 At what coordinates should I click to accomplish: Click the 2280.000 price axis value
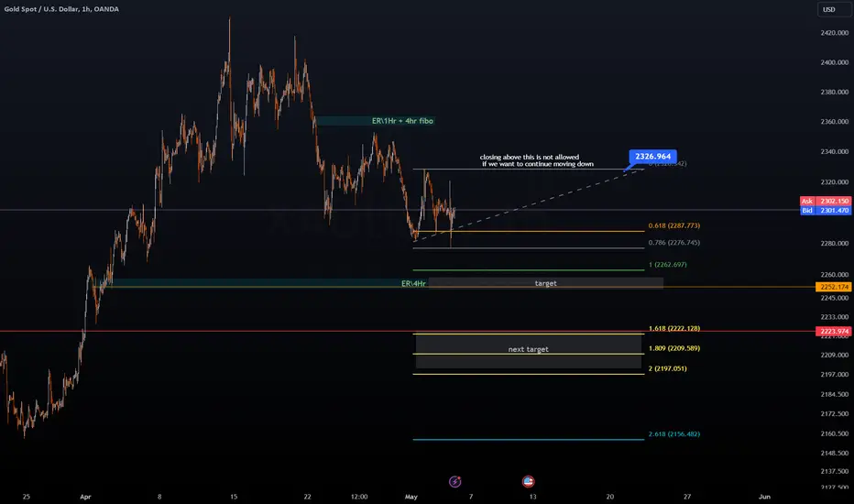(835, 243)
